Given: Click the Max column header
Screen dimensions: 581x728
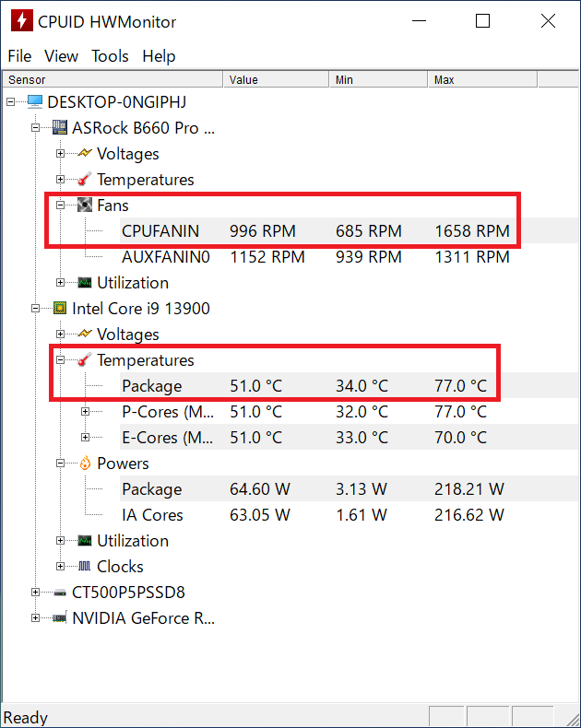Looking at the screenshot, I should (x=482, y=79).
